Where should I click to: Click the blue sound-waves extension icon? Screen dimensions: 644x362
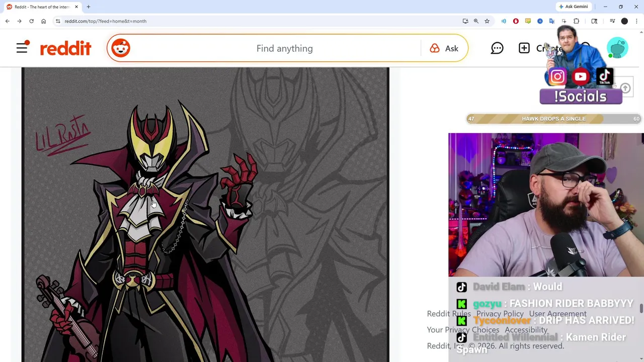(504, 21)
